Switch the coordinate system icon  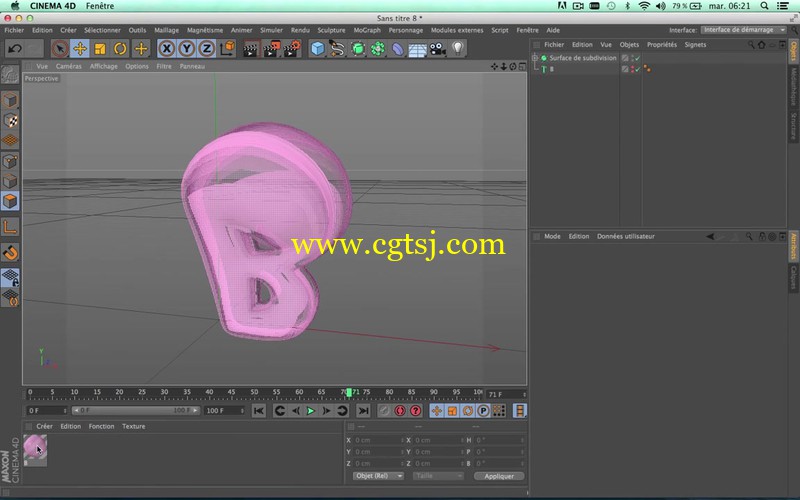(228, 49)
